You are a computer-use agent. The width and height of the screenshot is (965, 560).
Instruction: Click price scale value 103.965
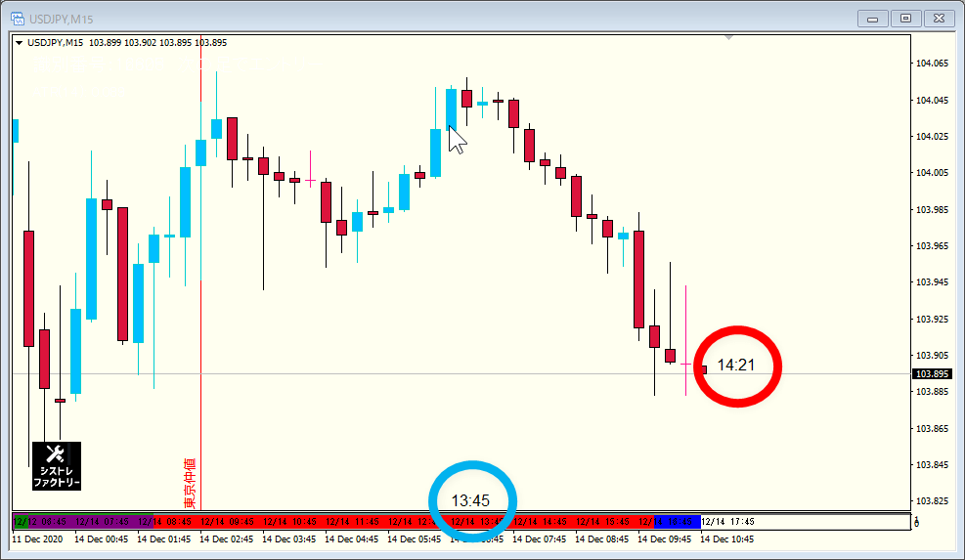click(x=932, y=246)
